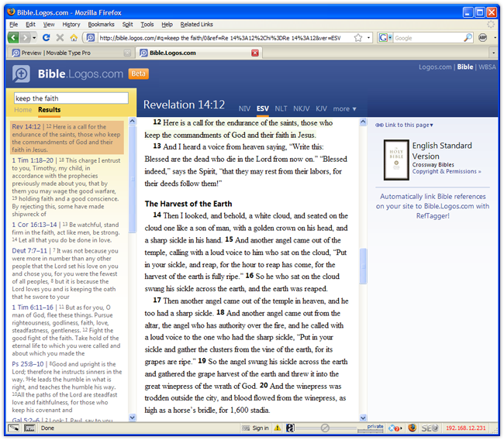This screenshot has height=440, width=504.
Task: Click the passage pane scrollbar thumb
Action: tap(363, 266)
